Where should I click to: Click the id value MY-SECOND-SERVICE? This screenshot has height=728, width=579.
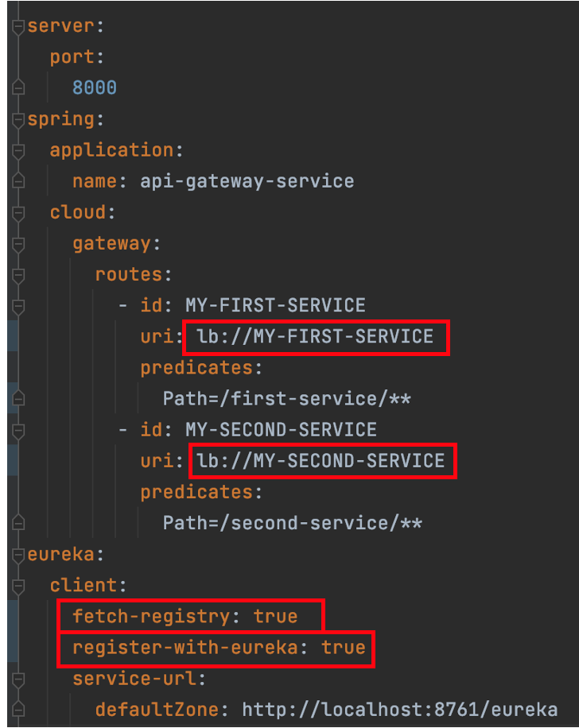[281, 430]
